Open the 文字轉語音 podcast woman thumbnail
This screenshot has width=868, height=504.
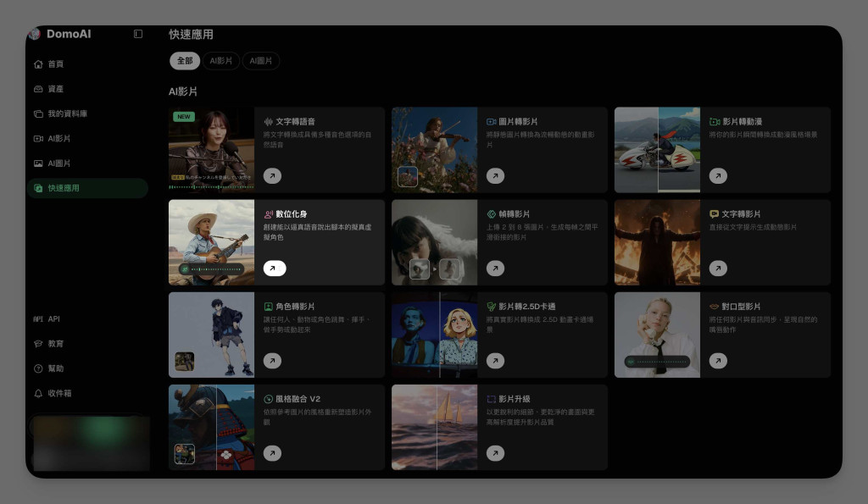[x=211, y=150]
